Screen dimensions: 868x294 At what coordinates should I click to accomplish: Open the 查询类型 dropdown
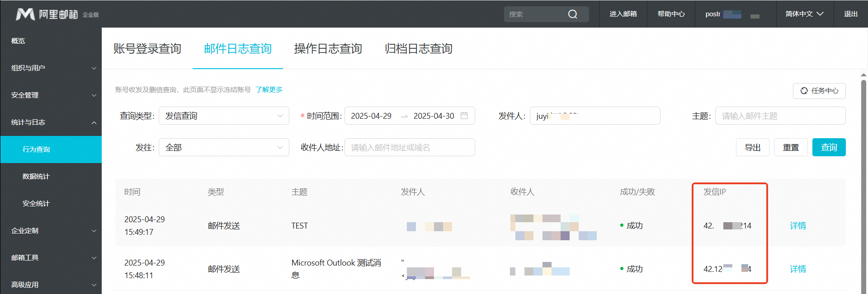click(224, 116)
